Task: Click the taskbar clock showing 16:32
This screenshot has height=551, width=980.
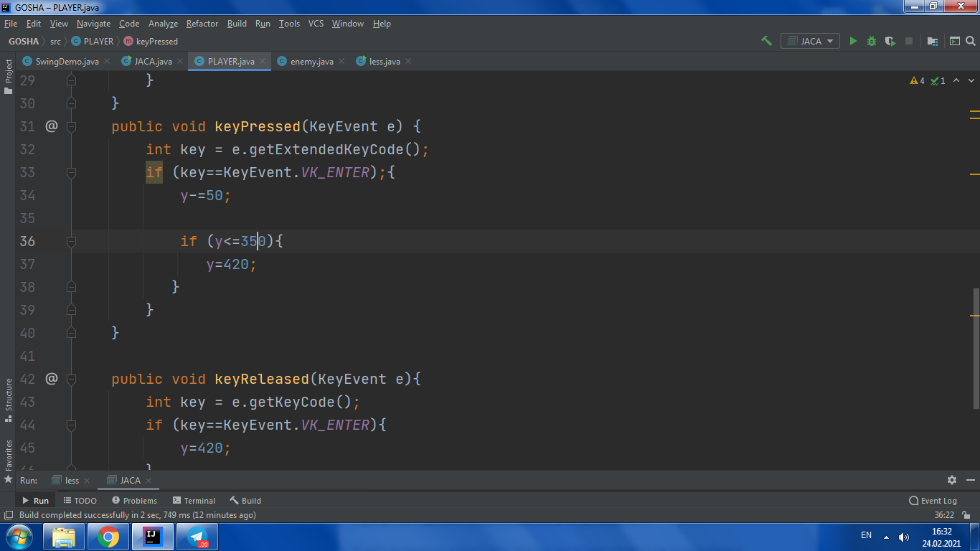Action: (x=941, y=537)
